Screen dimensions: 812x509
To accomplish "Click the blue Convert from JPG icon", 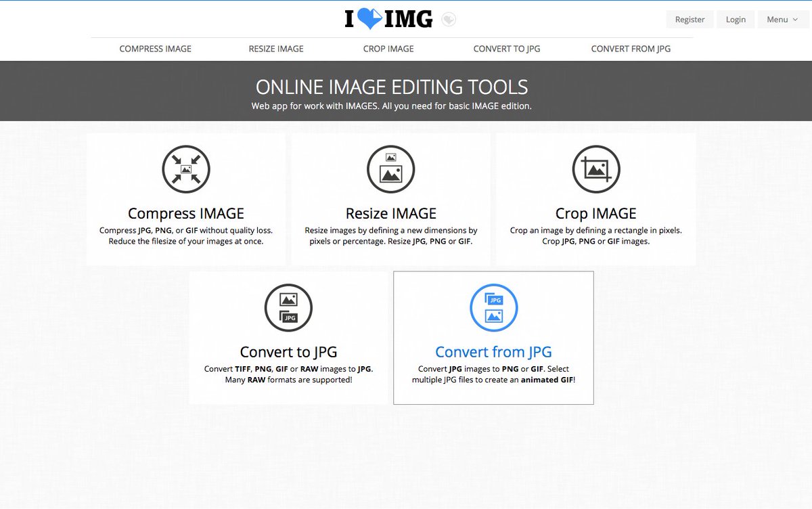I will point(494,308).
